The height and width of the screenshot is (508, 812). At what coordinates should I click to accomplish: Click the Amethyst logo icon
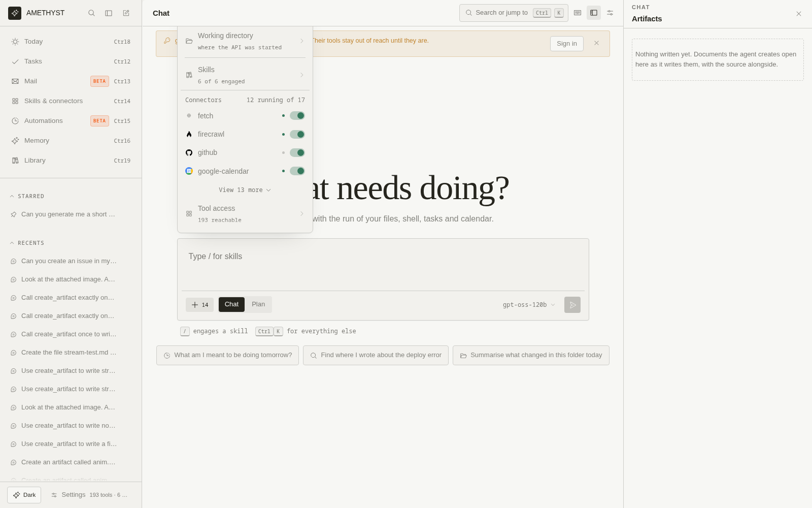tap(15, 13)
